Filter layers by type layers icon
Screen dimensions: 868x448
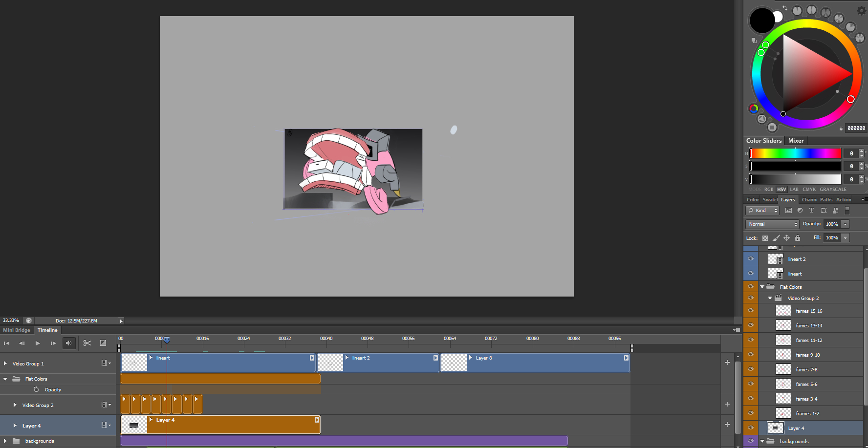point(812,211)
